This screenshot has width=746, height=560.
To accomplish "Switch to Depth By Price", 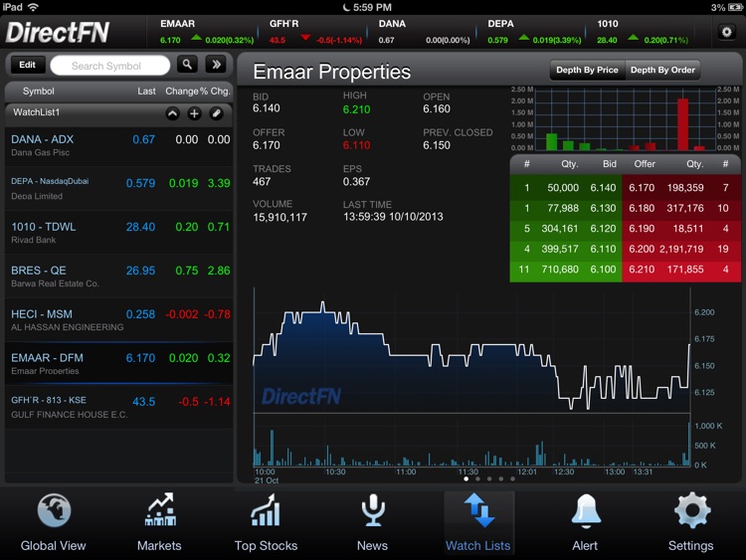I will pyautogui.click(x=587, y=71).
